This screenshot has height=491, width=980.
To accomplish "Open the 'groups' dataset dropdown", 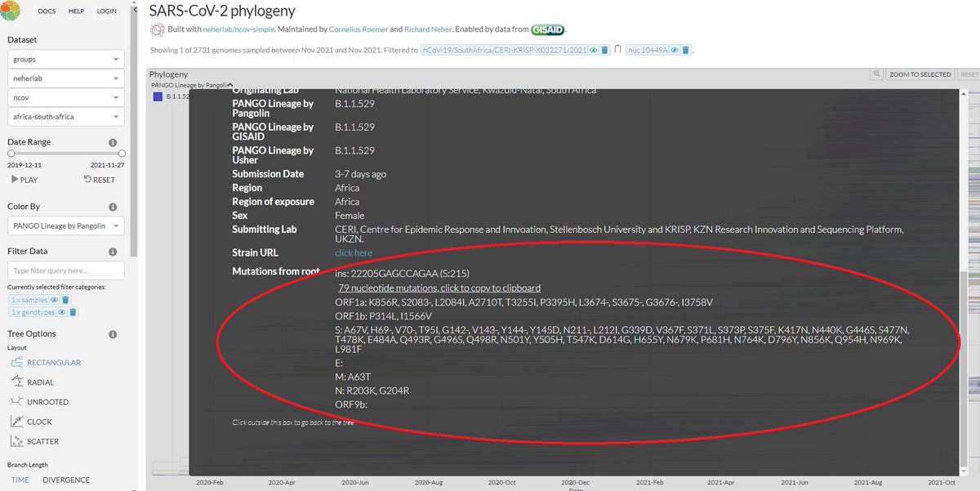I will click(x=66, y=60).
